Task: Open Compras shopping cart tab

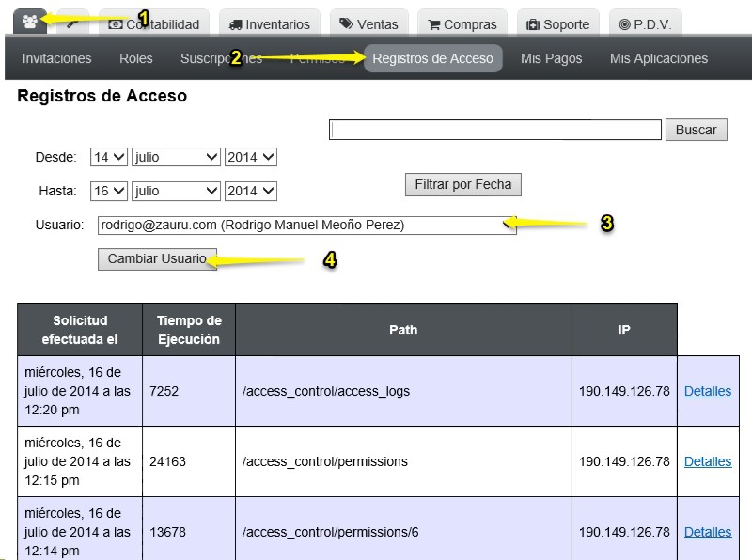Action: (462, 23)
